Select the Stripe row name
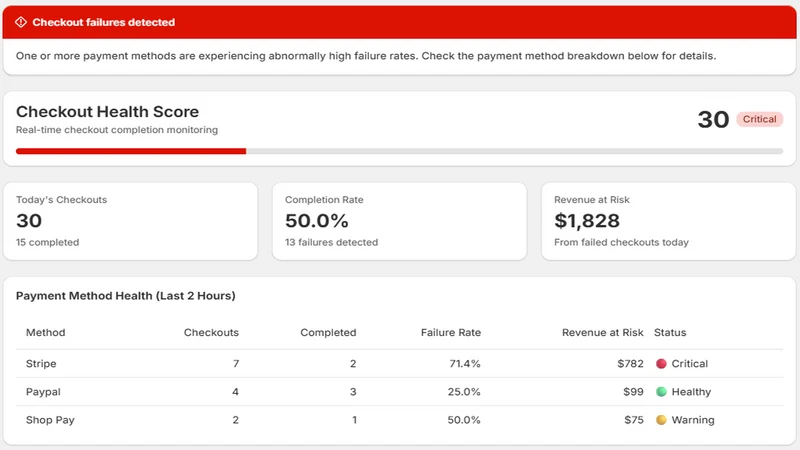800x450 pixels. 41,364
